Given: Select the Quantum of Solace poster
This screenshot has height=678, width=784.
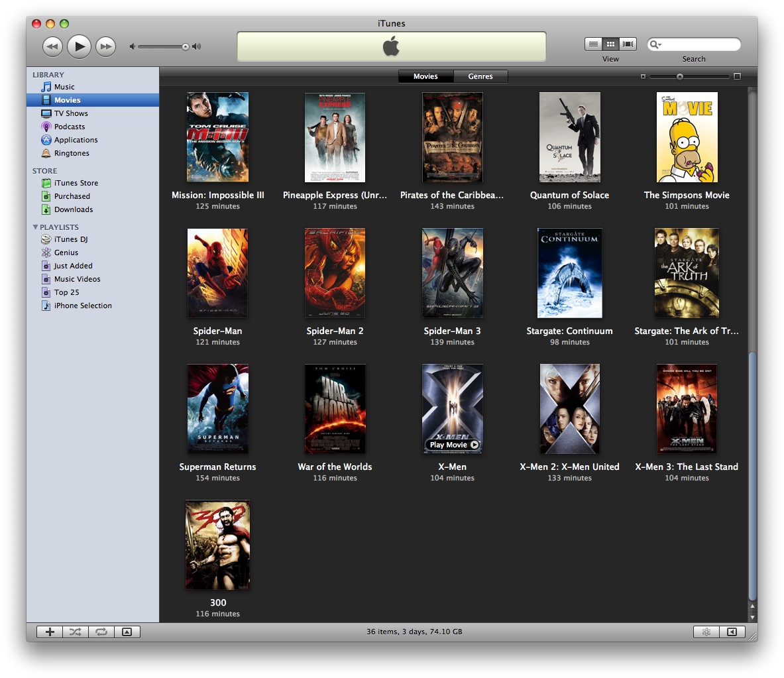Looking at the screenshot, I should tap(569, 137).
